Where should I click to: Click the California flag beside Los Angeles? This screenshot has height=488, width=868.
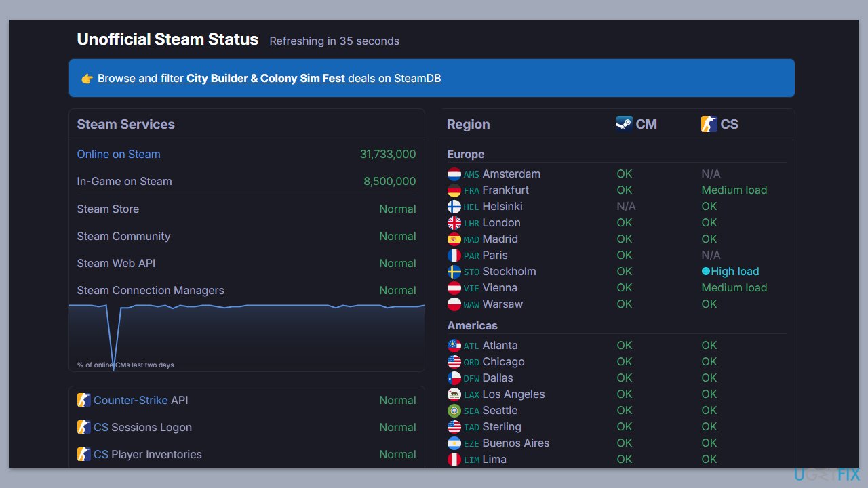(454, 394)
